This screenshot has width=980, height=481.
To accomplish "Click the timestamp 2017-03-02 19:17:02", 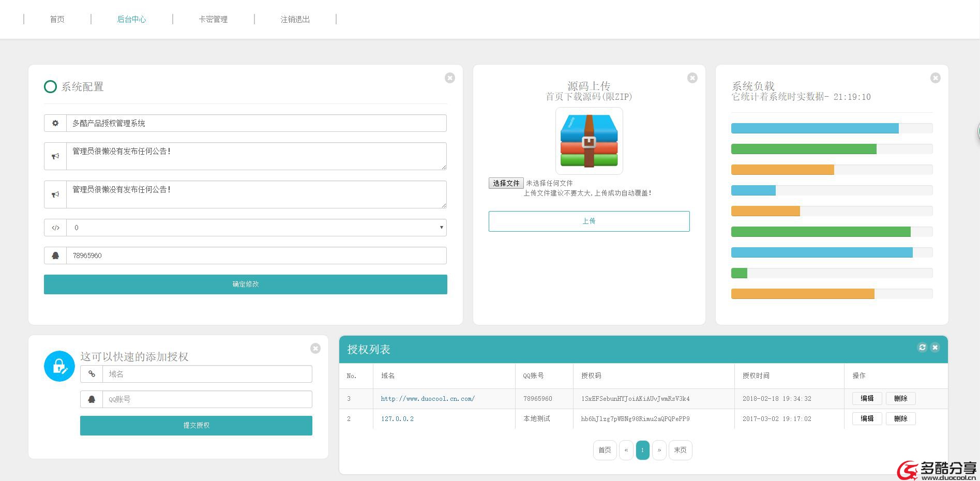I will [x=777, y=419].
